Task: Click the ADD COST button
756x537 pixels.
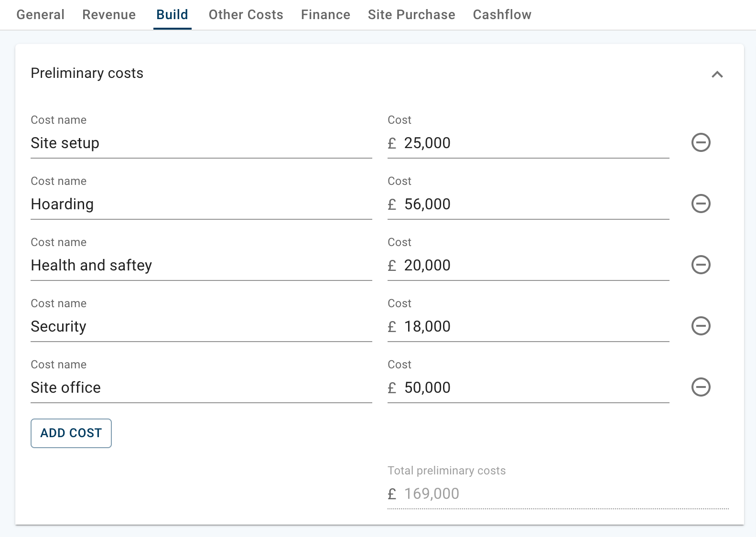Action: tap(71, 433)
